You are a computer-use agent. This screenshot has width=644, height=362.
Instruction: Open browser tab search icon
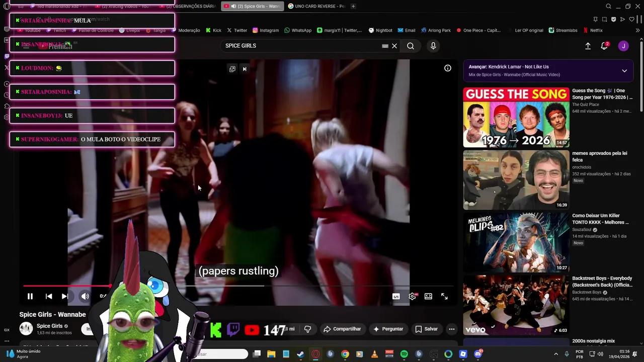point(608,6)
